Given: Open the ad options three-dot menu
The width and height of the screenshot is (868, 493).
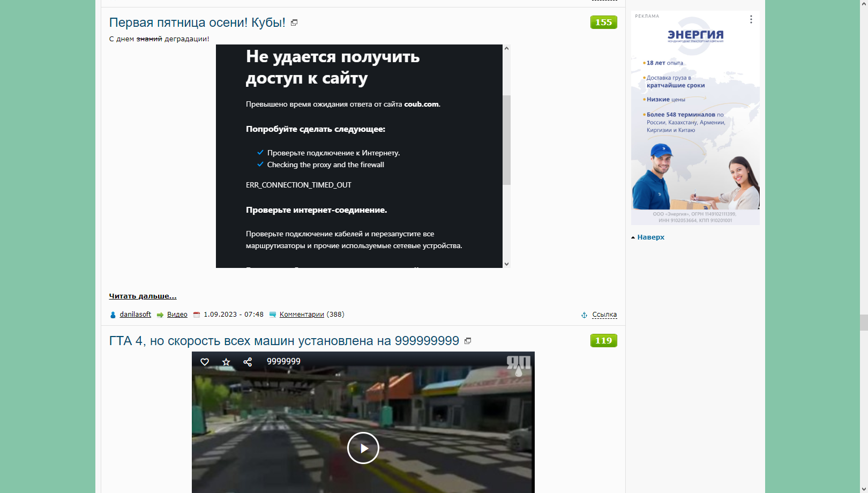Looking at the screenshot, I should click(x=751, y=19).
